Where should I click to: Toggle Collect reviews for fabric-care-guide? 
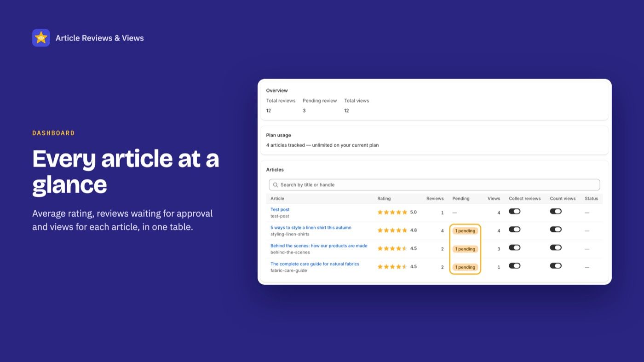tap(514, 265)
